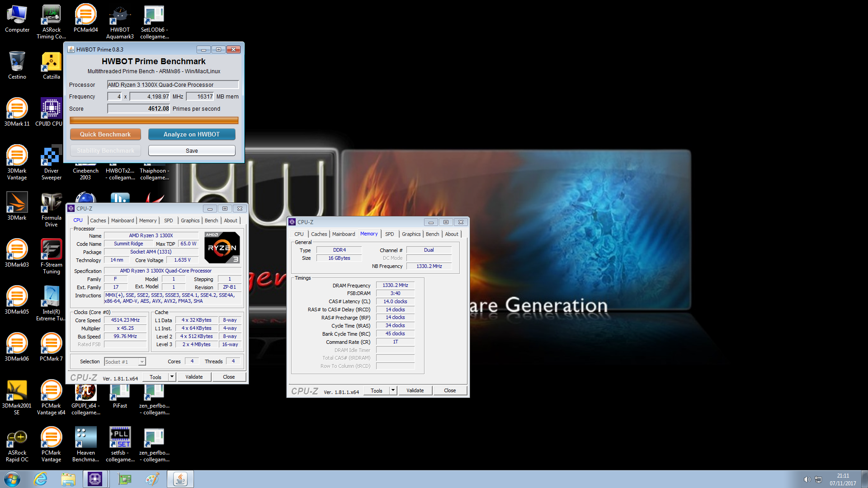Click Validate in Memory CPU-Z window
The image size is (868, 488).
pyautogui.click(x=415, y=390)
